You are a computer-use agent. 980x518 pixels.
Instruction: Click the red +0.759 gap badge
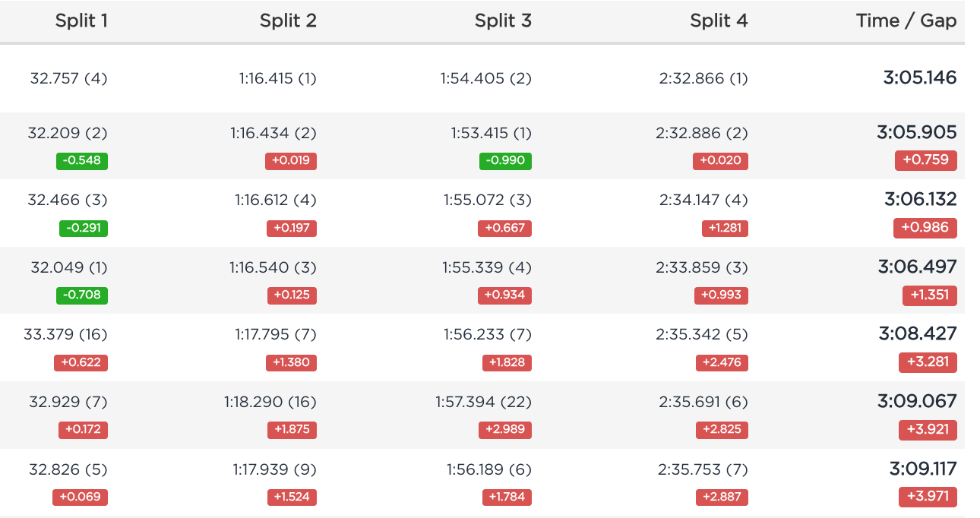(x=925, y=160)
